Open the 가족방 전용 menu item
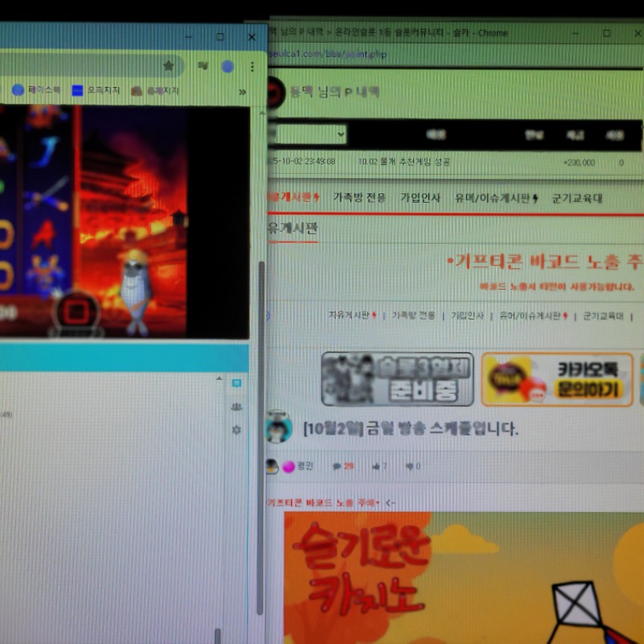This screenshot has width=644, height=644. (359, 198)
